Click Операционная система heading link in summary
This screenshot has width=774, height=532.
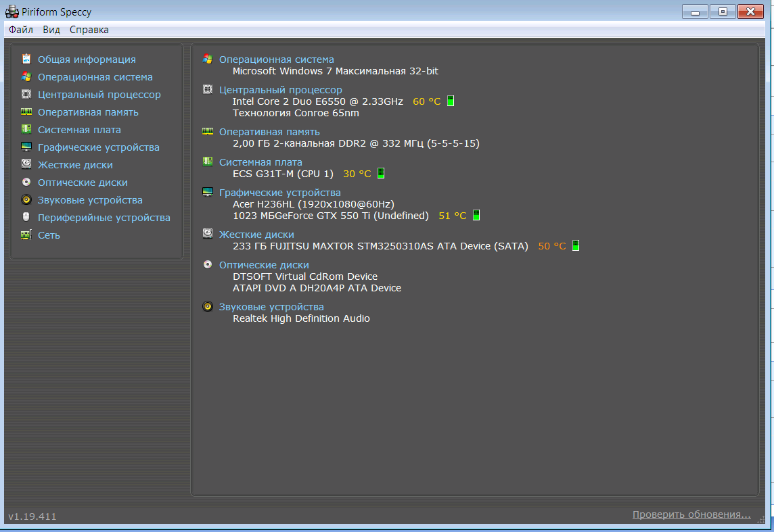277,59
